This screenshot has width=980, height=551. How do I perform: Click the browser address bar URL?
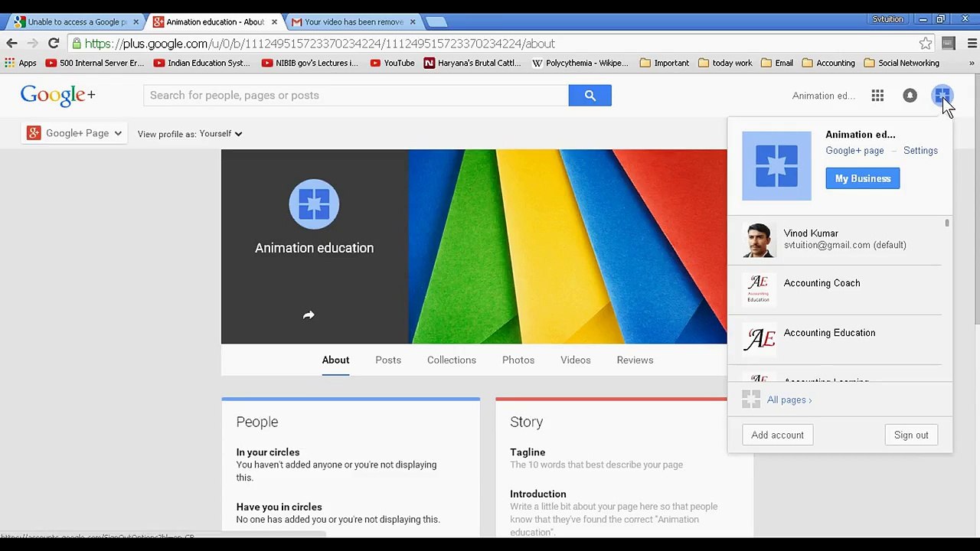pyautogui.click(x=320, y=44)
